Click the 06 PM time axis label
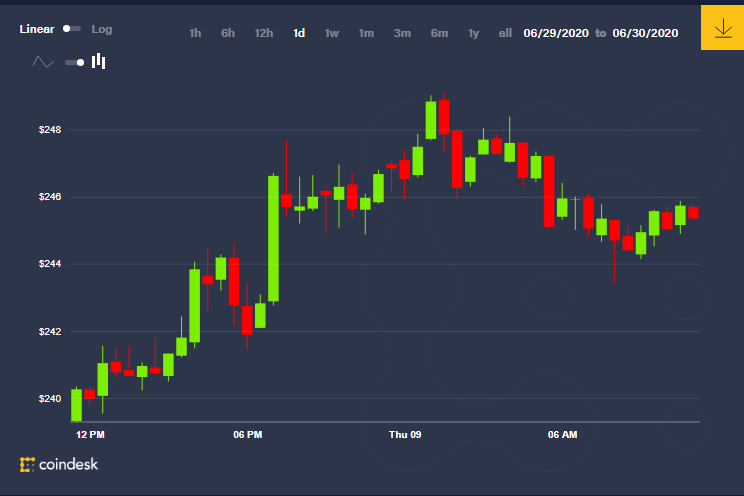Image resolution: width=744 pixels, height=496 pixels. pos(248,435)
